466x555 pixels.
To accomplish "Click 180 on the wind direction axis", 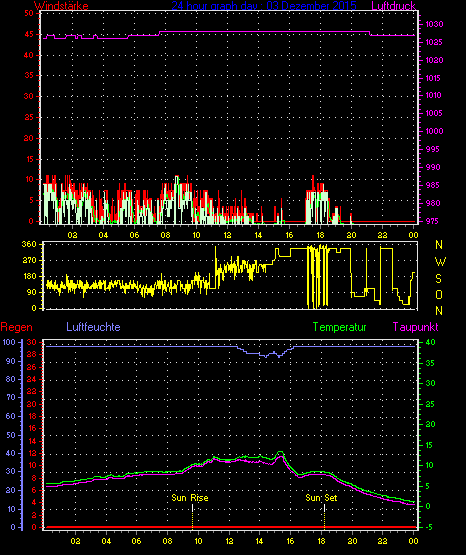I will click(29, 276).
